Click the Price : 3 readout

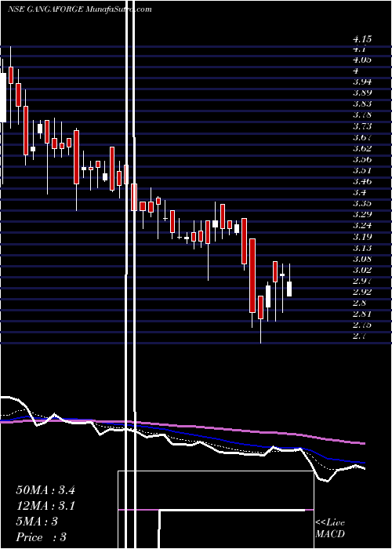(42, 537)
